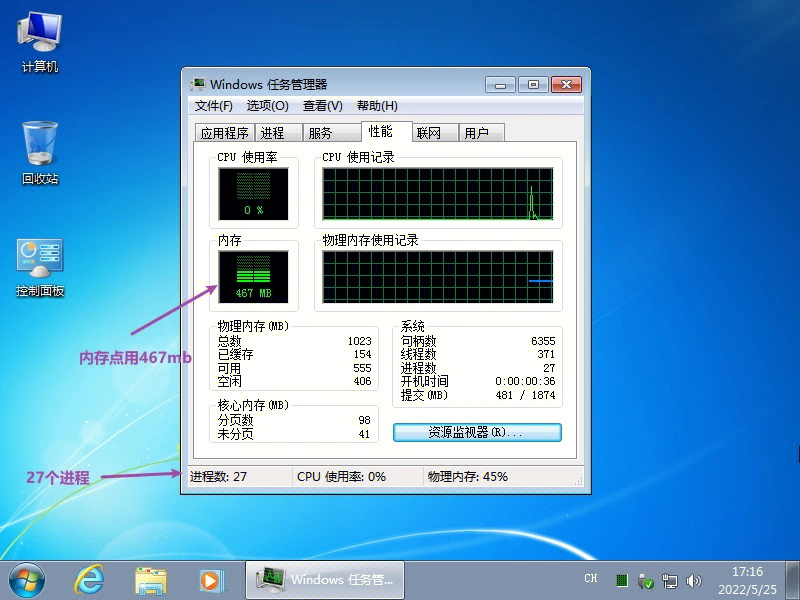Open the file explorer taskbar icon
The height and width of the screenshot is (600, 800).
click(x=151, y=581)
